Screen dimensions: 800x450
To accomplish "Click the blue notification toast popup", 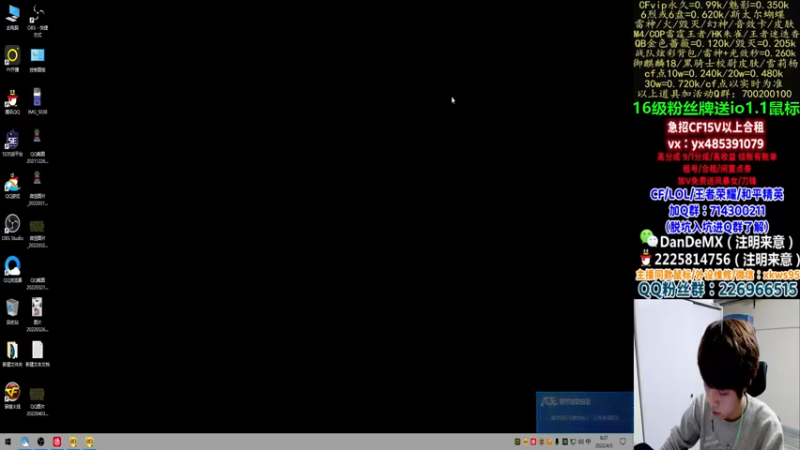I will 585,412.
